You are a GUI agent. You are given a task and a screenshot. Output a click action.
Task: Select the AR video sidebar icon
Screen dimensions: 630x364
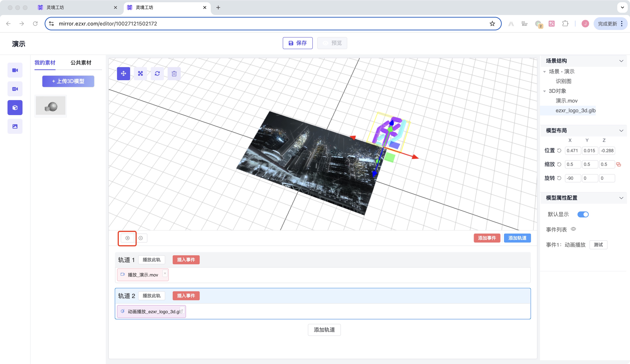pos(15,89)
